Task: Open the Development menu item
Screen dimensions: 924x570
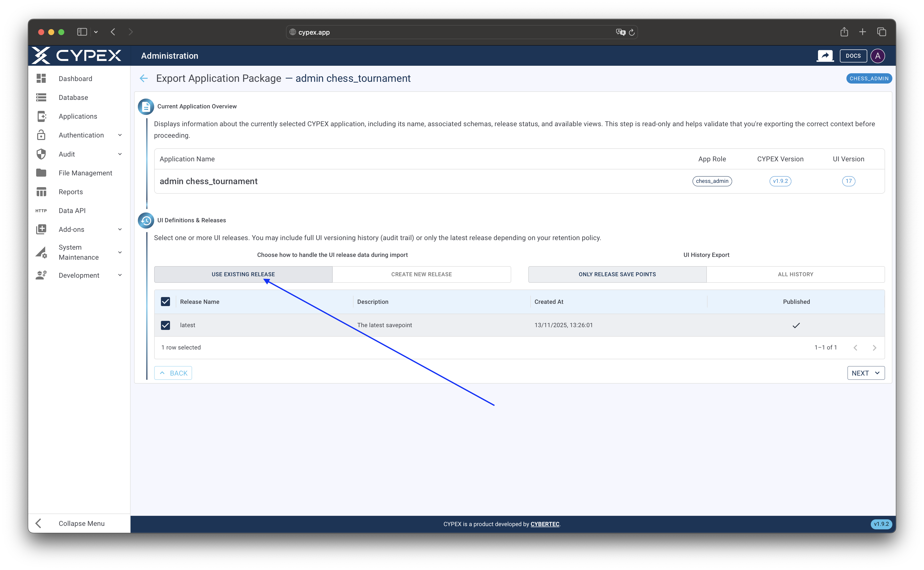Action: point(79,275)
